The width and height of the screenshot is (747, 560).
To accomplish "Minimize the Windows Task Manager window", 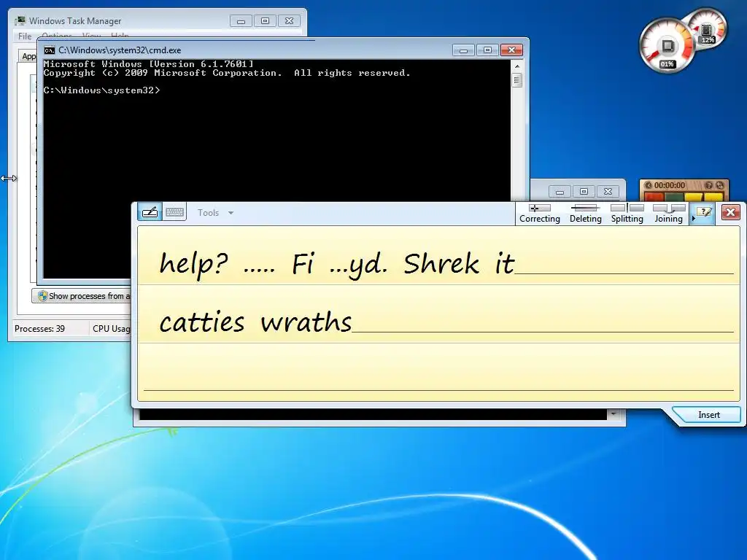I will tap(241, 21).
